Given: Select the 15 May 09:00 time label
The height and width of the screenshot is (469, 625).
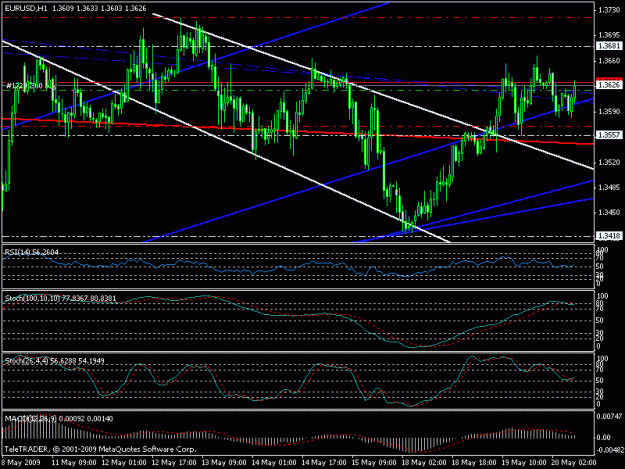Looking at the screenshot, I should [x=374, y=463].
